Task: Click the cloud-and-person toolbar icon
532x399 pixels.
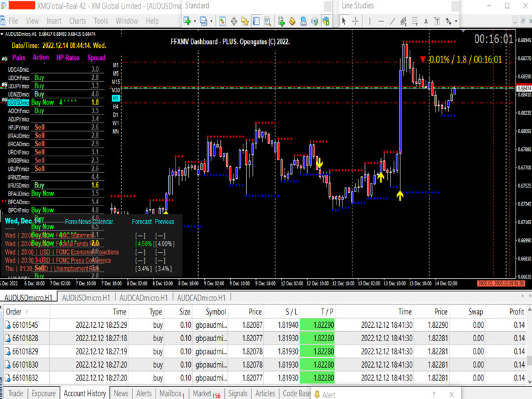Action: tap(303, 21)
